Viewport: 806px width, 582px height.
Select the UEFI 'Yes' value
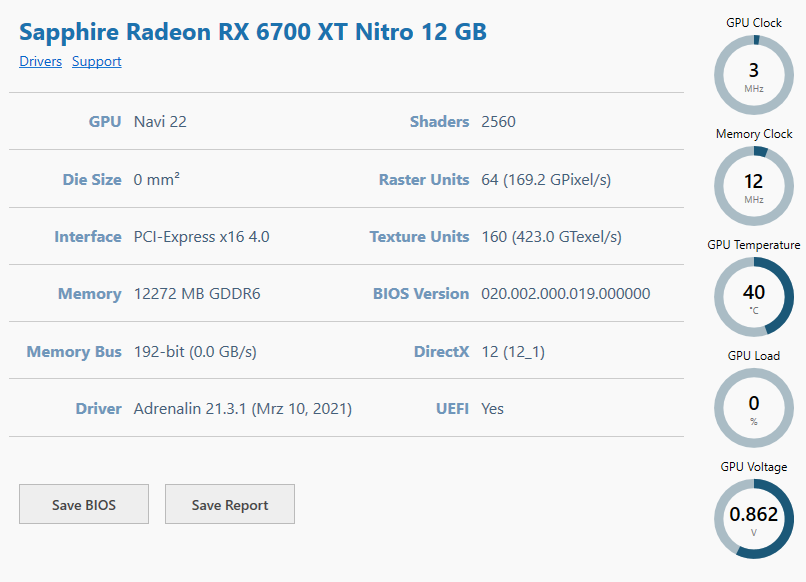pos(492,409)
